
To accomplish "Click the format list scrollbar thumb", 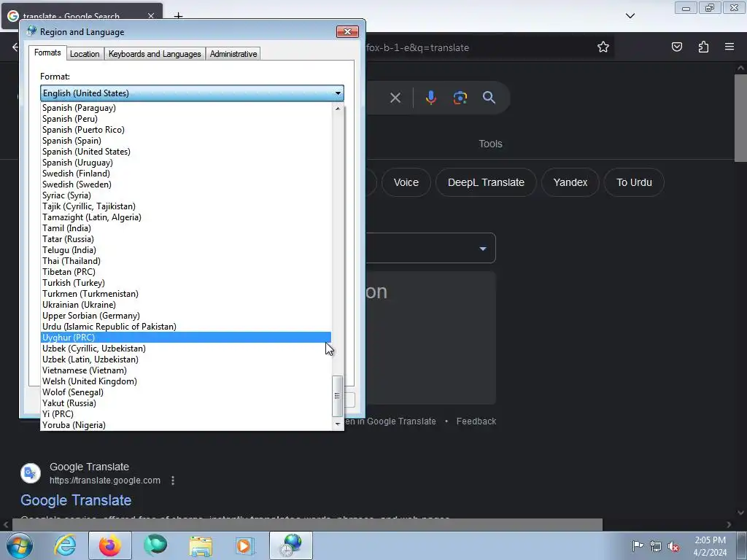I will [337, 396].
